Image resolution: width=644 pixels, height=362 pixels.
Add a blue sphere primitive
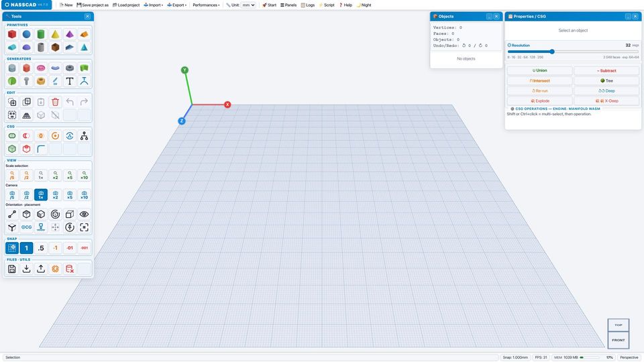pyautogui.click(x=26, y=34)
